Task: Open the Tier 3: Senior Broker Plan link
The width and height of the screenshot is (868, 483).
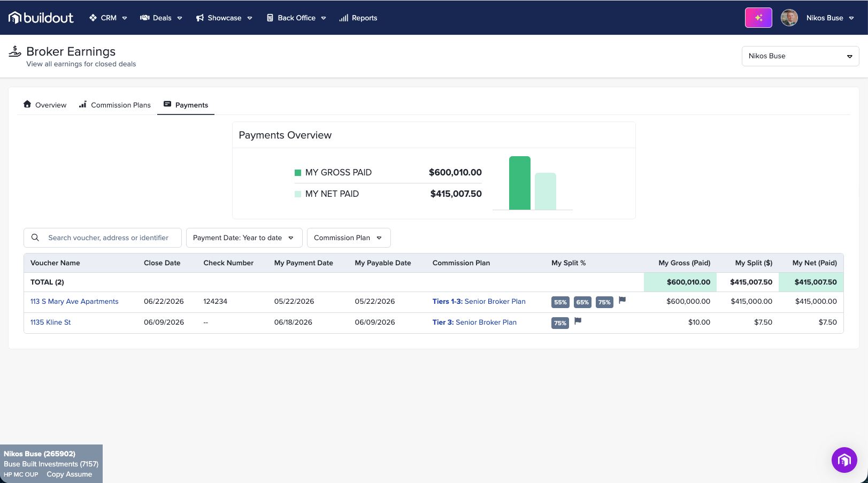Action: [x=474, y=323]
